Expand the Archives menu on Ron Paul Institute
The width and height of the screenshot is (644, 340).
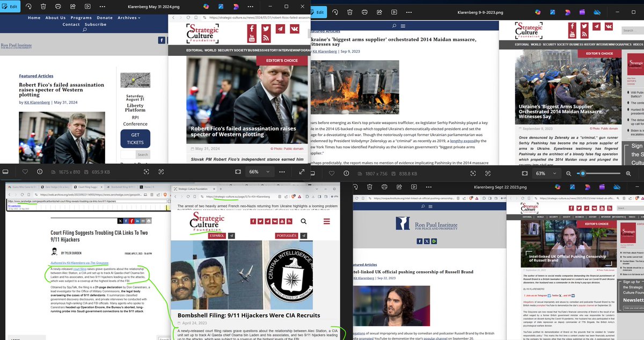128,18
